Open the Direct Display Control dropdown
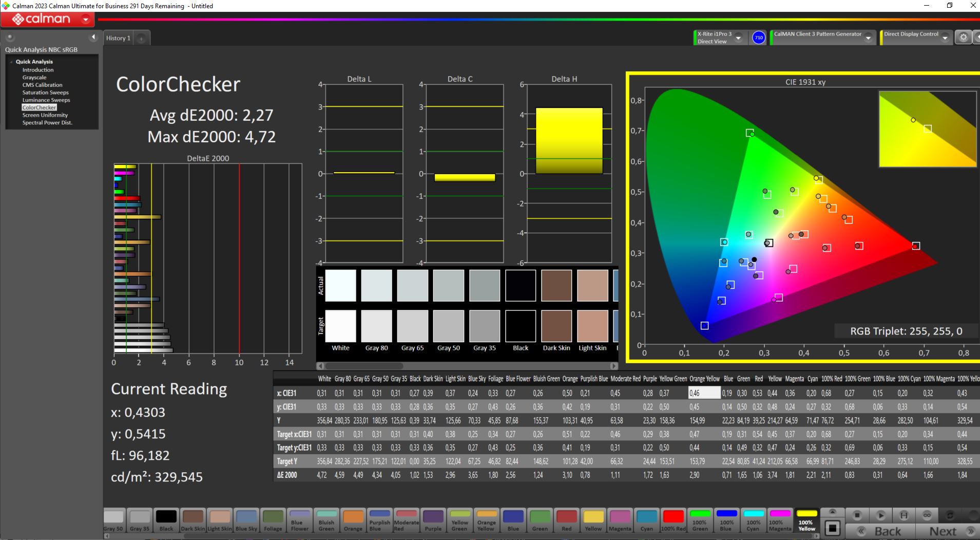Screen dimensions: 980x540 pyautogui.click(x=945, y=38)
